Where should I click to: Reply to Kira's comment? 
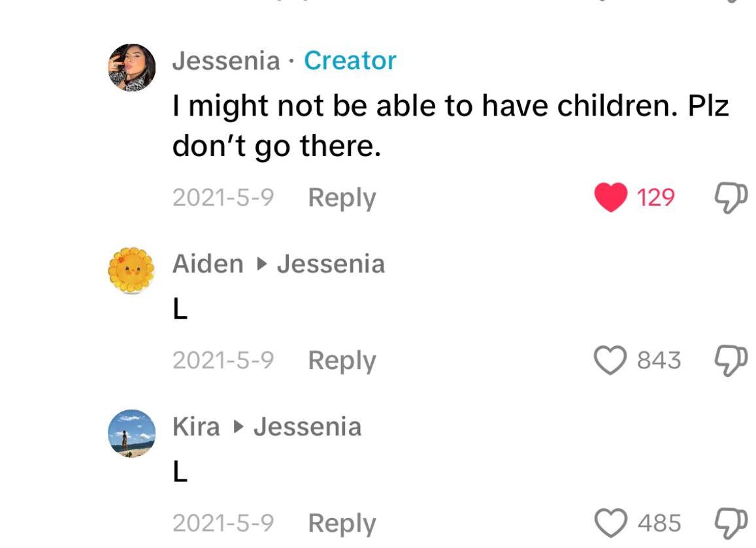click(342, 523)
